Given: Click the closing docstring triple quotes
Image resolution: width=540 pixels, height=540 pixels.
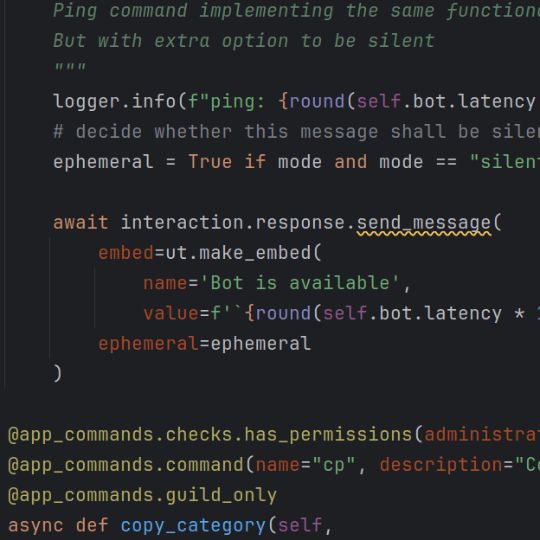Looking at the screenshot, I should pos(70,67).
